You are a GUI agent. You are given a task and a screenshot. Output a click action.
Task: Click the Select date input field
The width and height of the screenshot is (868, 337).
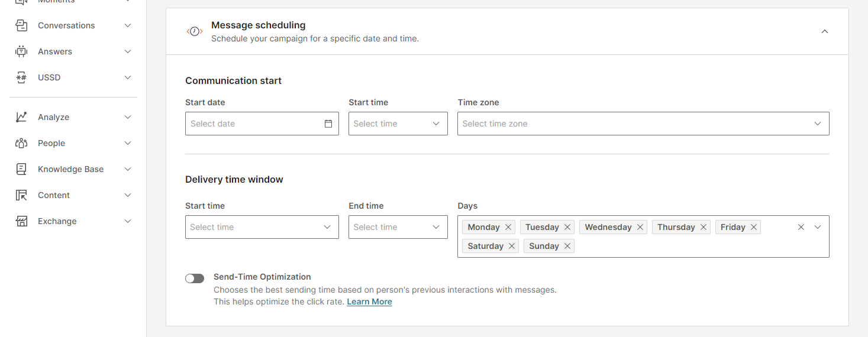254,124
